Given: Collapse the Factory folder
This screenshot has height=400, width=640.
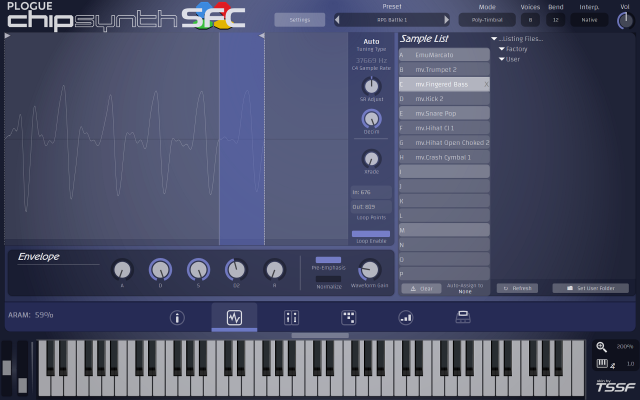Looking at the screenshot, I should (x=502, y=49).
